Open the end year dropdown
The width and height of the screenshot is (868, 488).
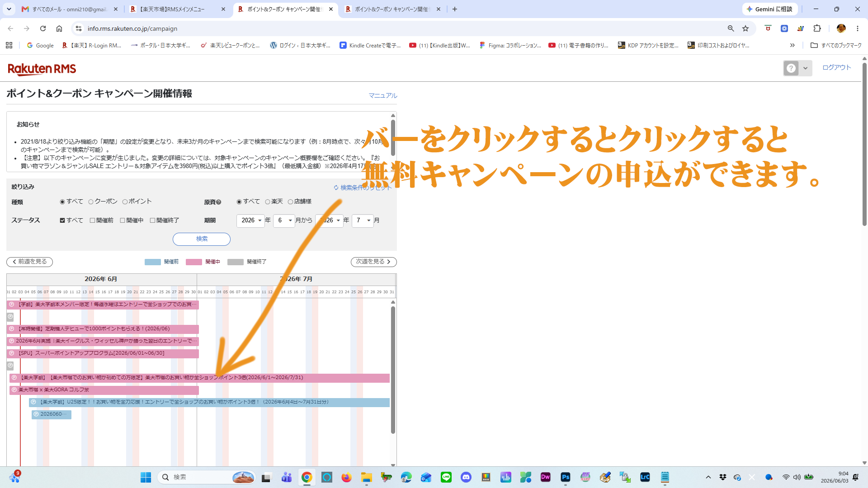coord(329,221)
